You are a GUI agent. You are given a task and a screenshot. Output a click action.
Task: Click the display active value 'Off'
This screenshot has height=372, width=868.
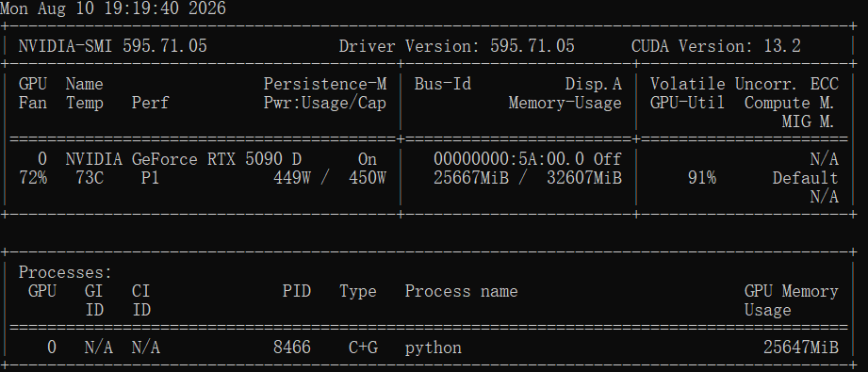coord(607,159)
